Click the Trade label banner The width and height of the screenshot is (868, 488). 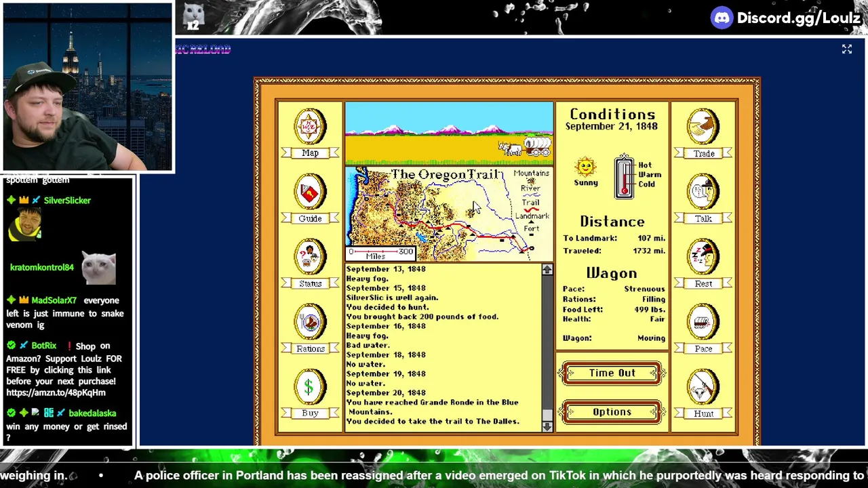703,154
